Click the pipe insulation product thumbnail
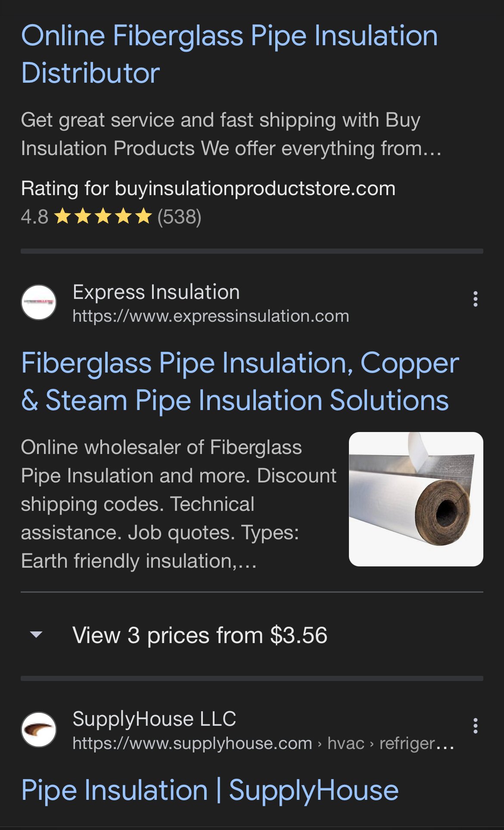The height and width of the screenshot is (830, 504). 416,499
